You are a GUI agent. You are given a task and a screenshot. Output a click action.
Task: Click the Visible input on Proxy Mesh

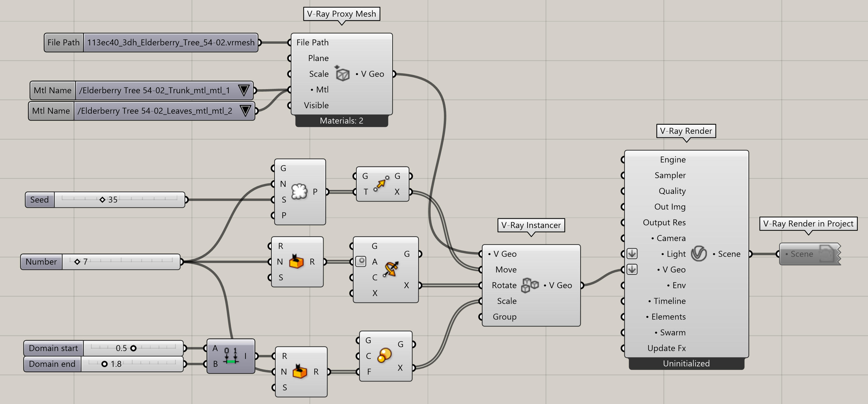tap(316, 105)
